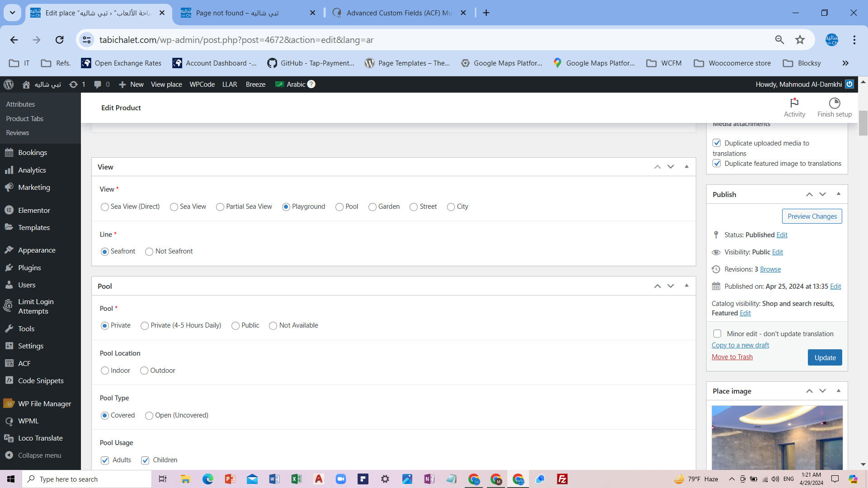Click Copy to a new draft link

[x=740, y=345]
